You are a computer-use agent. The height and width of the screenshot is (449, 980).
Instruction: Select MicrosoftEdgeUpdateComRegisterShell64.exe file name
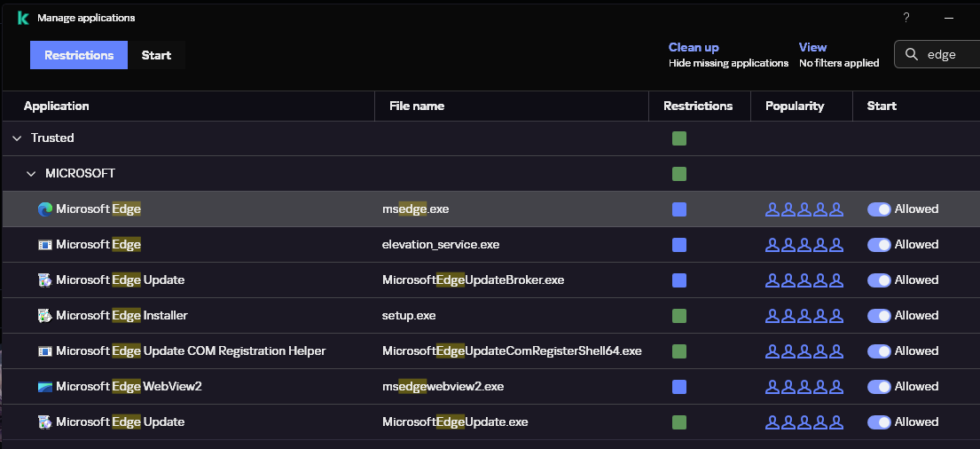coord(512,351)
